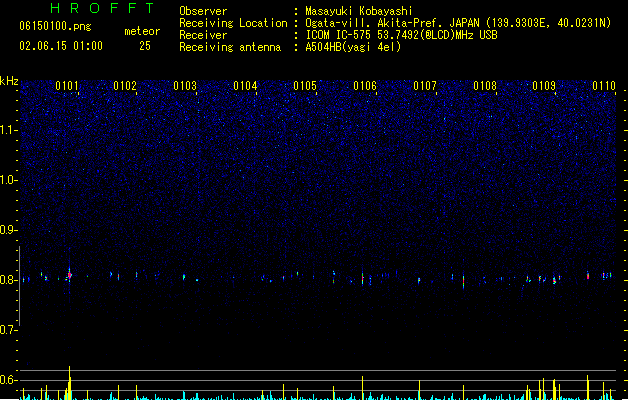Click the 0103 time marker
Viewport: 629px width, 400px height.
tap(185, 86)
